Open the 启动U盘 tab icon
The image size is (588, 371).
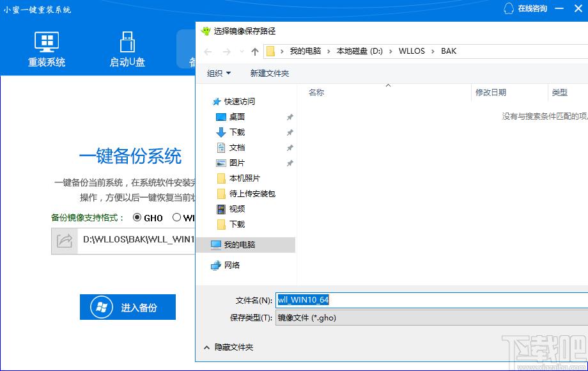pos(127,42)
